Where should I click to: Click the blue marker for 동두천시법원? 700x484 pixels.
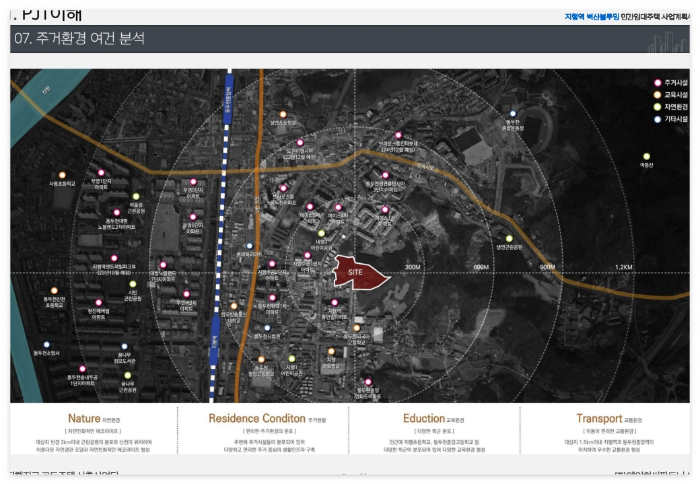pyautogui.click(x=267, y=328)
